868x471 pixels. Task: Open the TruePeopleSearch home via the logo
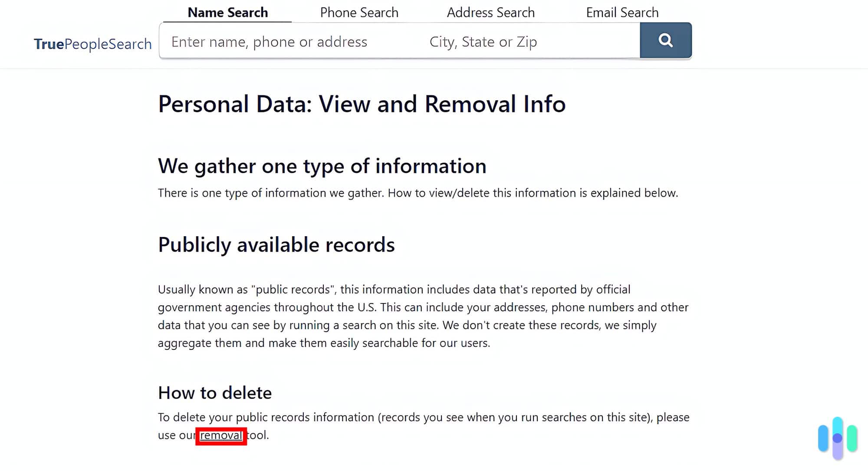92,43
